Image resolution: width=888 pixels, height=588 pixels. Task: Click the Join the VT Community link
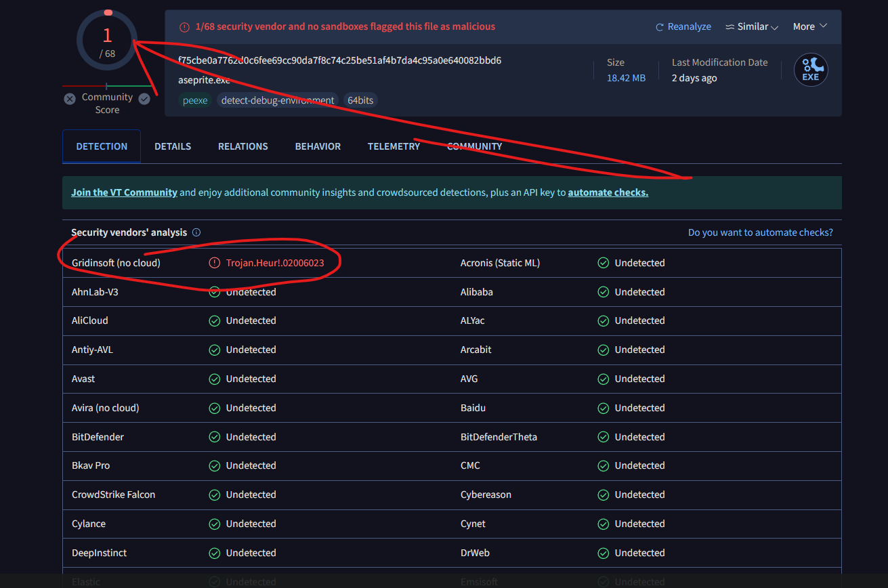(x=124, y=192)
